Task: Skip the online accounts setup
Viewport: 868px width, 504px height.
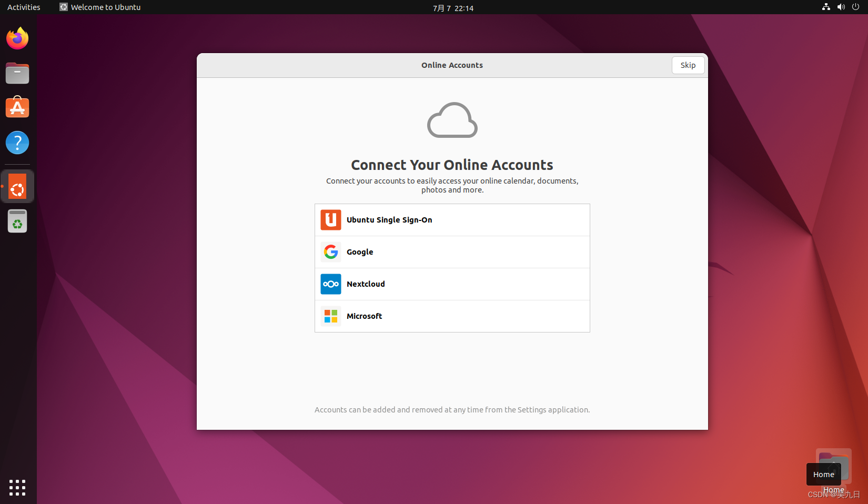Action: click(688, 65)
